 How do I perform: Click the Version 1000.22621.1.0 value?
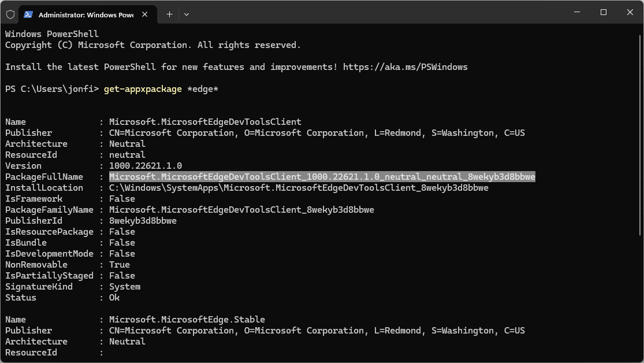point(145,166)
